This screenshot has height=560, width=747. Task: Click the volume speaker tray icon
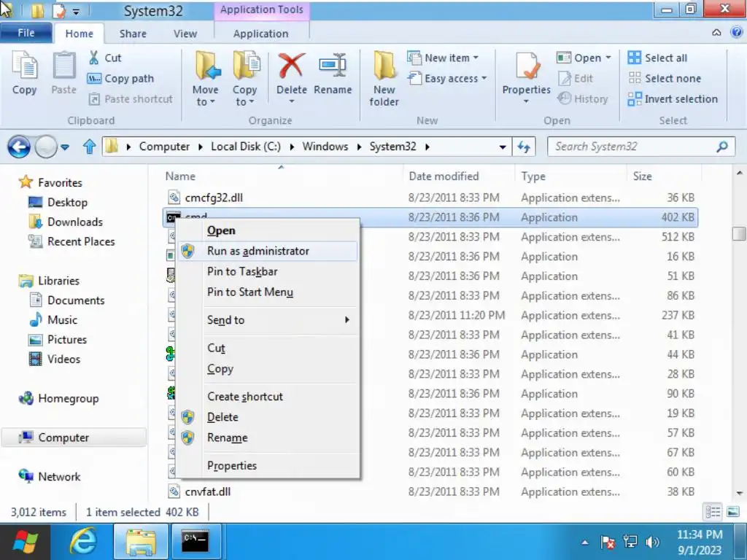click(x=651, y=542)
